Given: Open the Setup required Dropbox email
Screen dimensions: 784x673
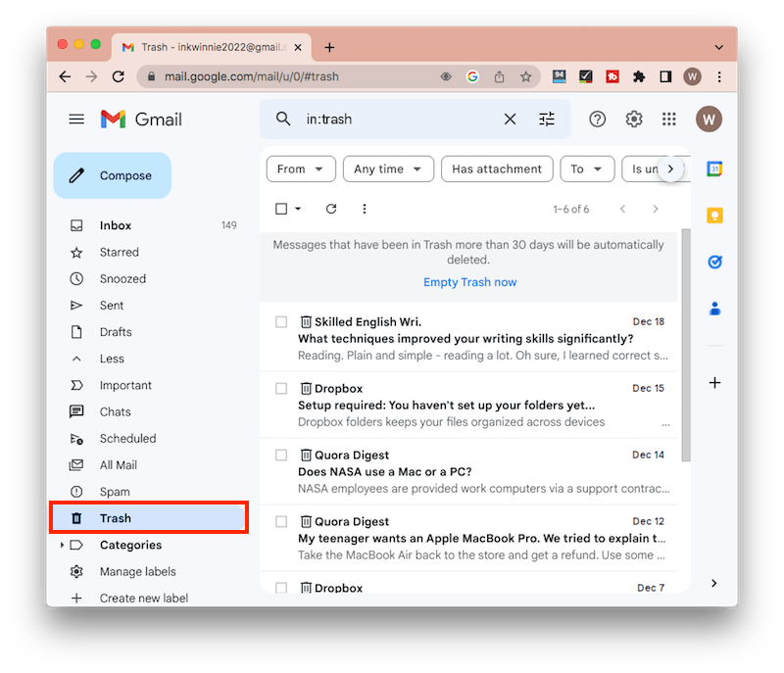Looking at the screenshot, I should pos(468,405).
